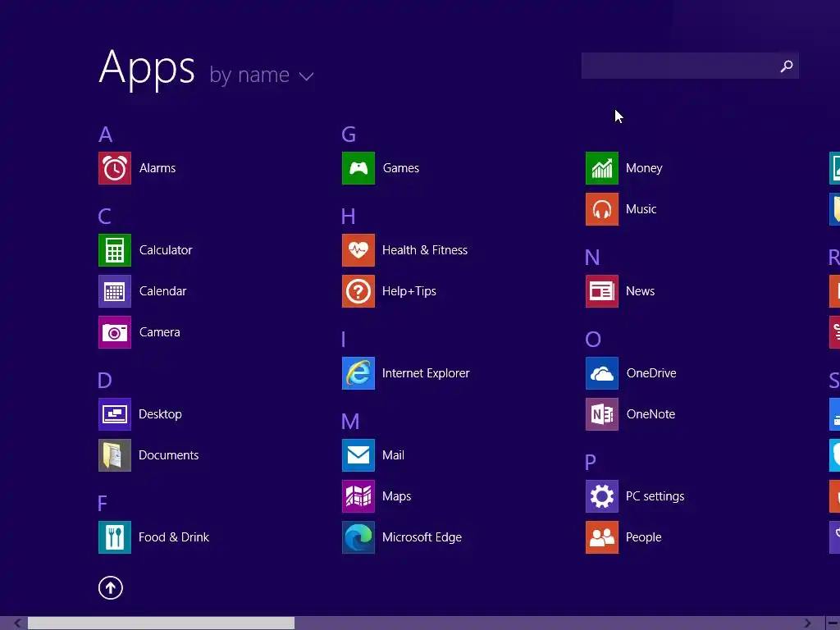Click the up arrow circle button
Image resolution: width=840 pixels, height=630 pixels.
click(x=111, y=587)
